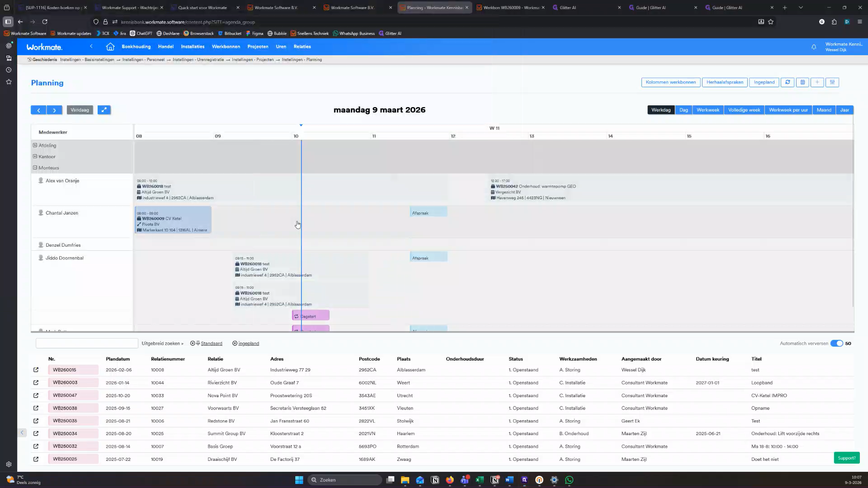Open work order WB260015 external link icon
This screenshot has width=868, height=488.
pos(36,370)
